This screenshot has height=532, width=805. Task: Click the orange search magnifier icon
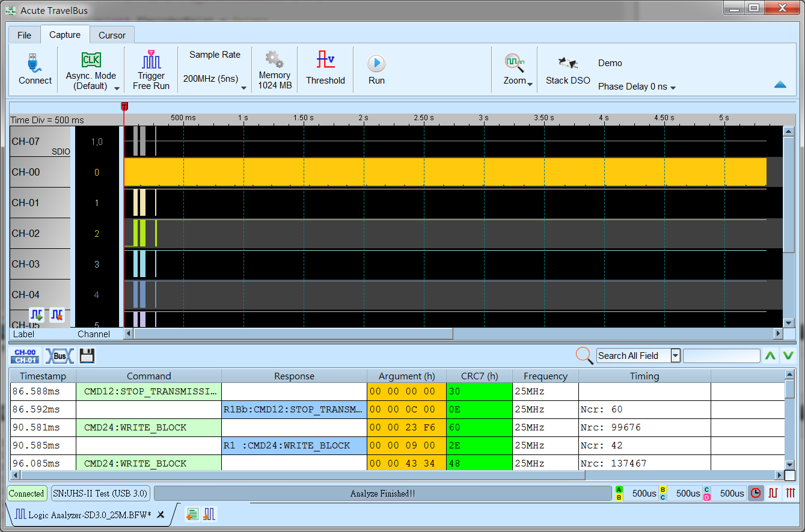click(584, 355)
